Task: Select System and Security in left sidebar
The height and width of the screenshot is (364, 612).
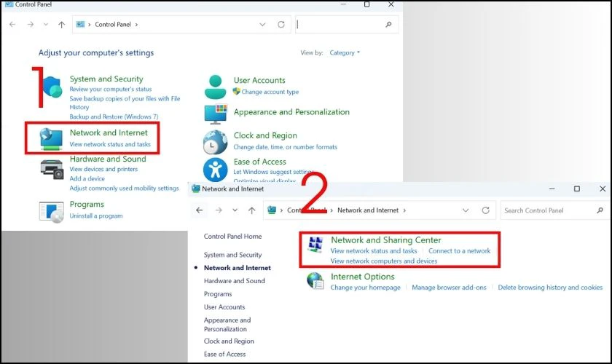Action: [232, 255]
